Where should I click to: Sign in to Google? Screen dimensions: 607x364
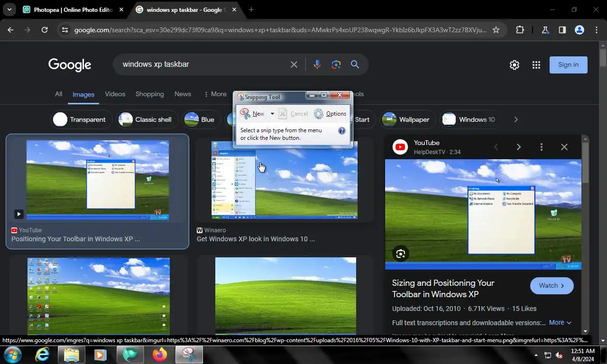[568, 65]
